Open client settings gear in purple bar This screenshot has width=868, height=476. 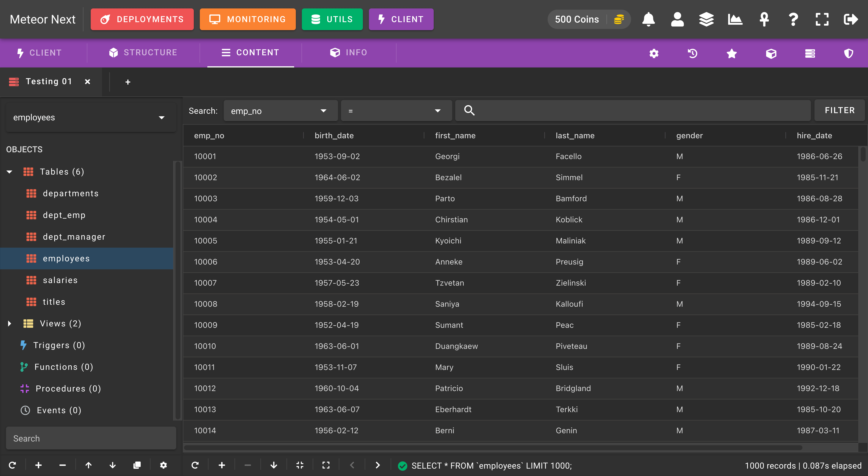(x=654, y=53)
